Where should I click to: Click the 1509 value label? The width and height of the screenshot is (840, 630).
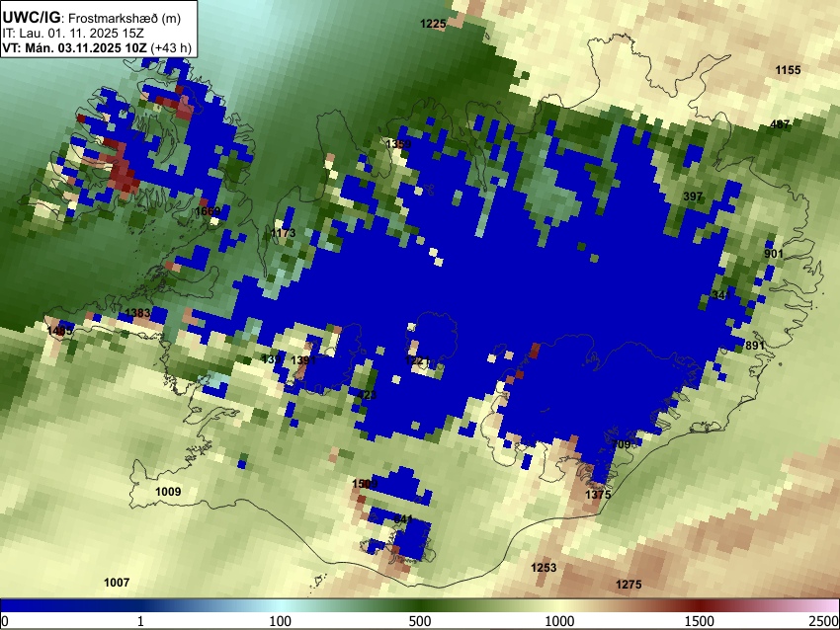[365, 484]
